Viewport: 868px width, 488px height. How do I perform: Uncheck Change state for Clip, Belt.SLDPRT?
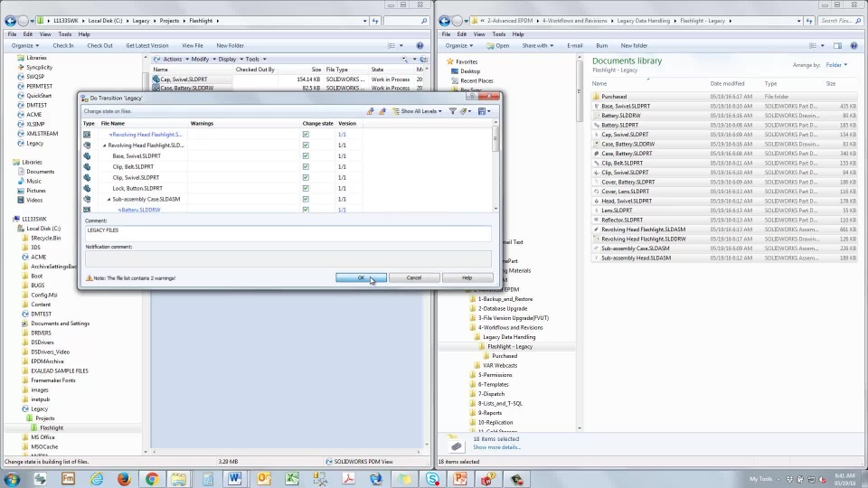coord(306,166)
